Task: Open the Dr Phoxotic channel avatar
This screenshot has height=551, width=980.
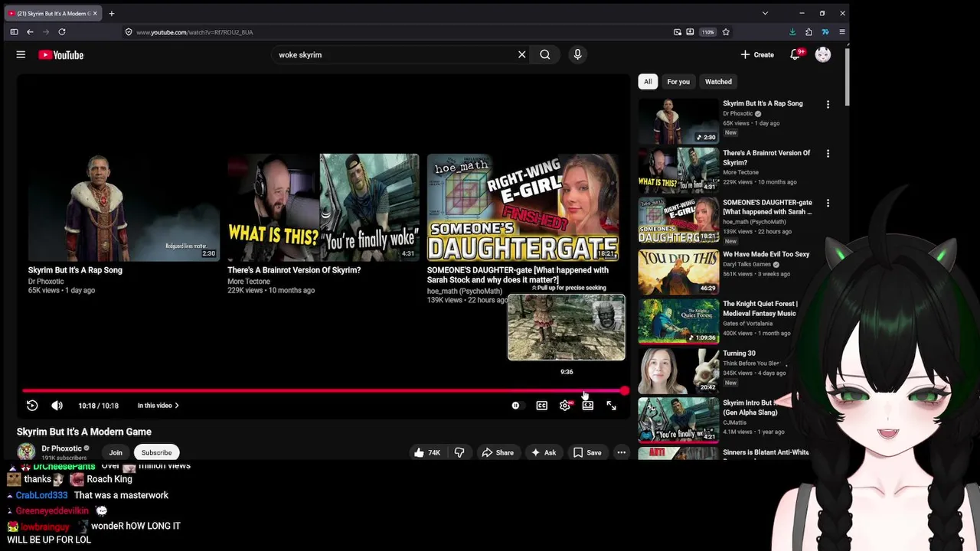Action: [26, 452]
